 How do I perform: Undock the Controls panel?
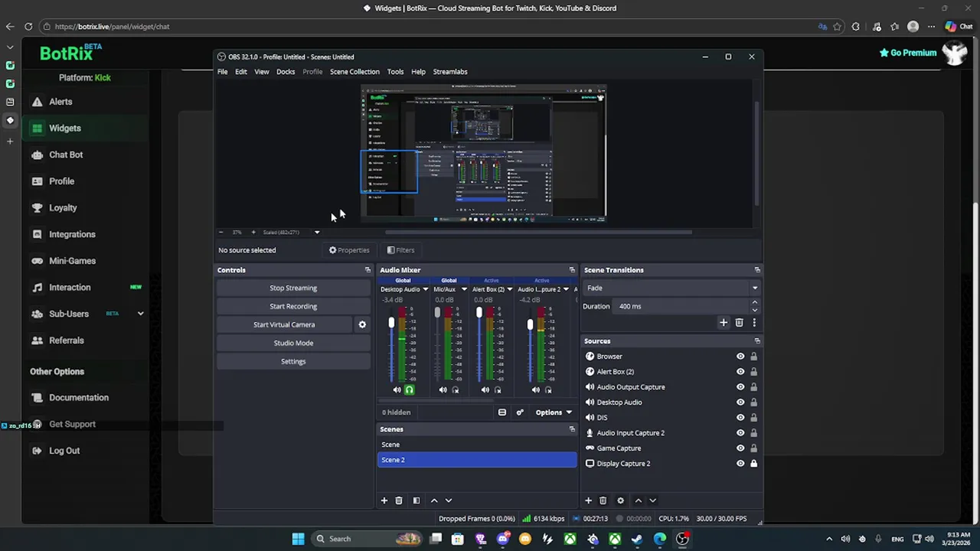367,270
